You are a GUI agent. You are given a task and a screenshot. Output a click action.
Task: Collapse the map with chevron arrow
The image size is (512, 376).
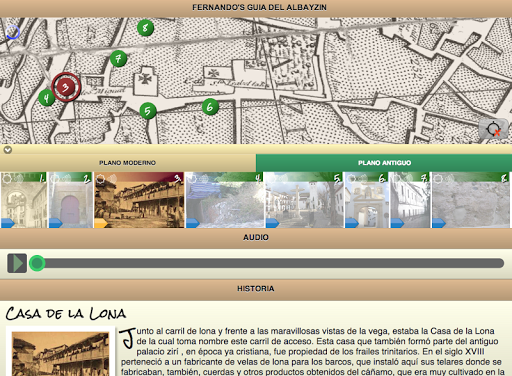coord(8,150)
